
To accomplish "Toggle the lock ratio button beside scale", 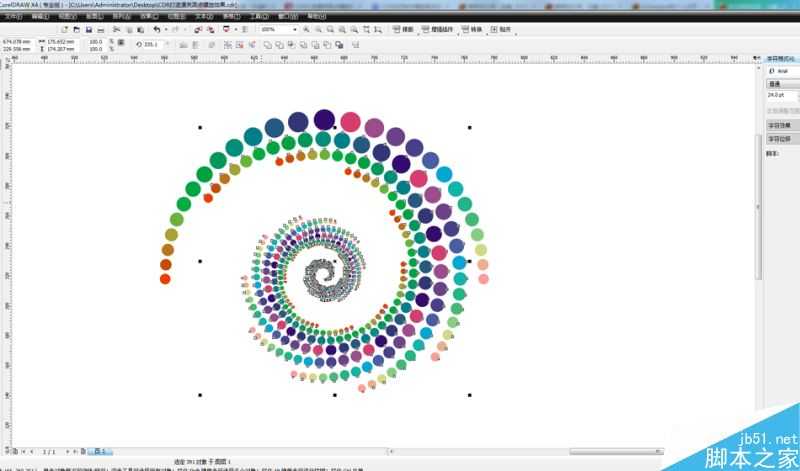I will [121, 42].
